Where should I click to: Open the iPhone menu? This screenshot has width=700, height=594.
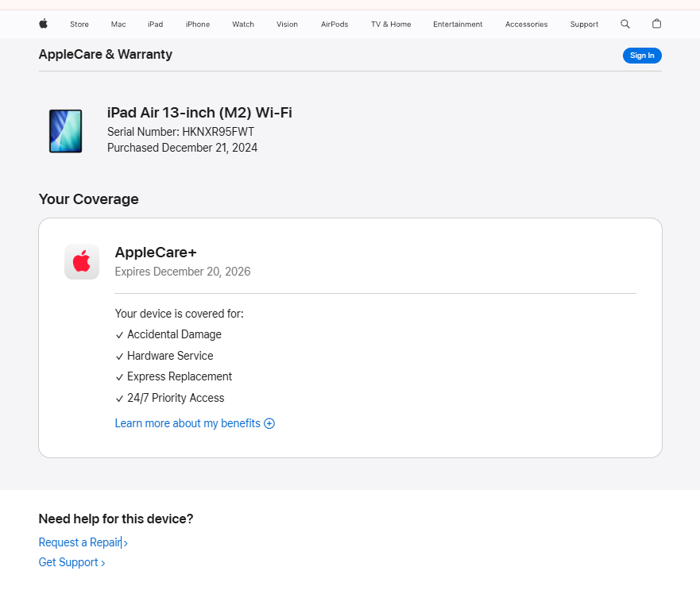[x=198, y=24]
